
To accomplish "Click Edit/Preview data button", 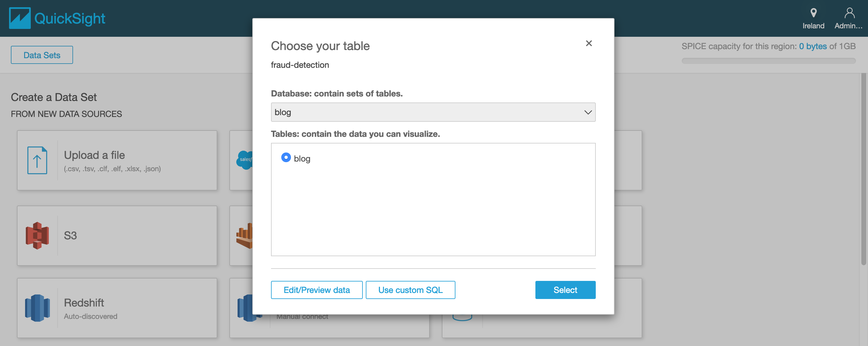I will coord(316,290).
